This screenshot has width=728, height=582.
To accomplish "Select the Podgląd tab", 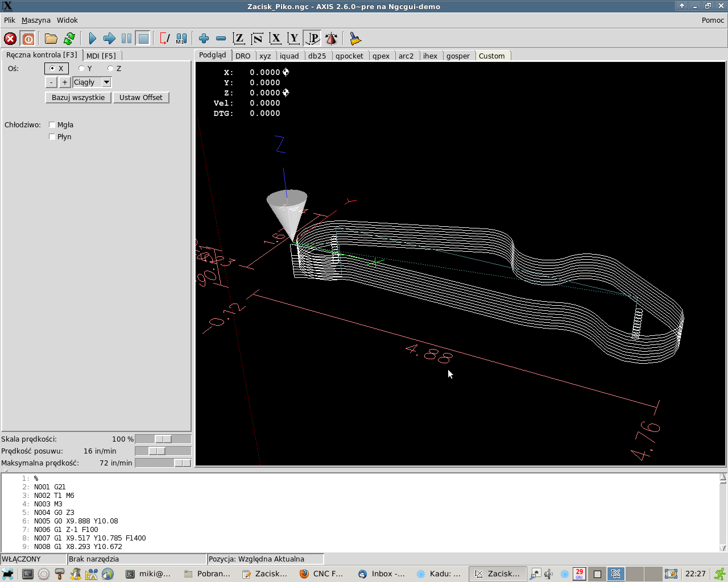I will (x=213, y=55).
